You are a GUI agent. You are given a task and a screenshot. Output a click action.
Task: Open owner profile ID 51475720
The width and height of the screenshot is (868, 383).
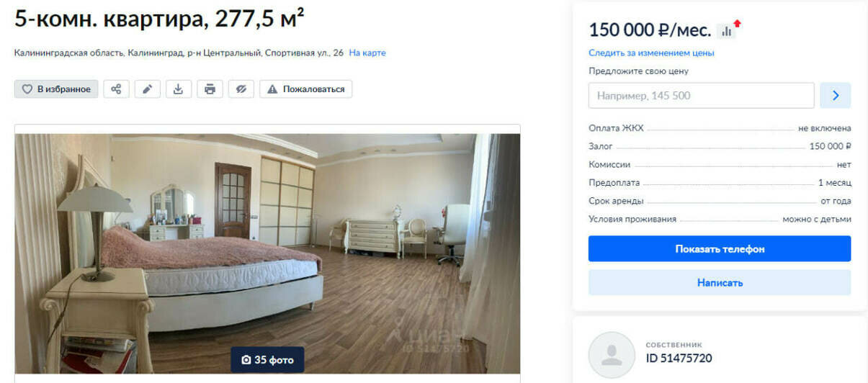[679, 358]
